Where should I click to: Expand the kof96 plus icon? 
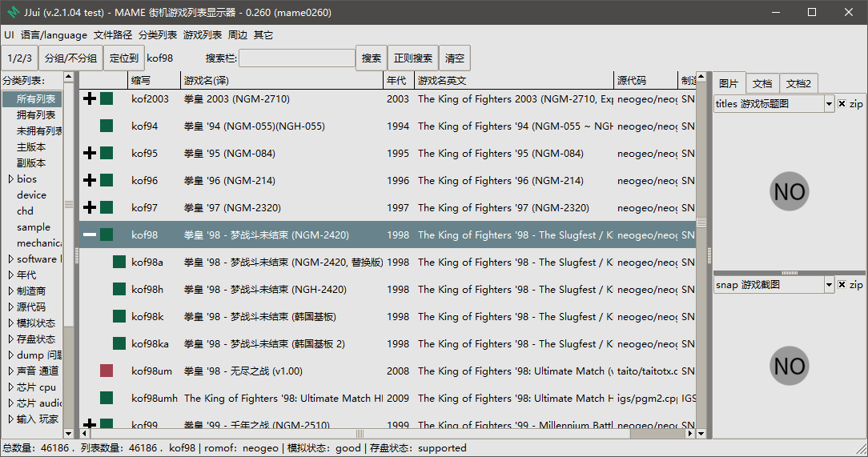pyautogui.click(x=89, y=180)
